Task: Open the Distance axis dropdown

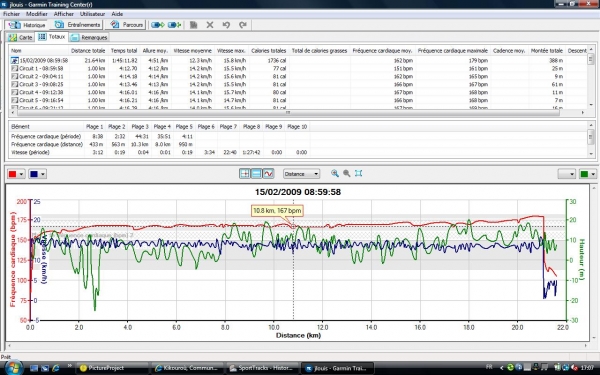Action: 301,174
